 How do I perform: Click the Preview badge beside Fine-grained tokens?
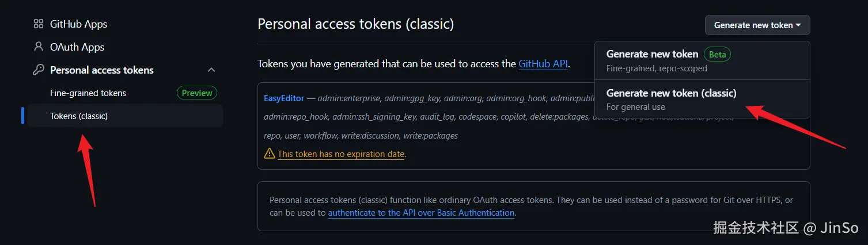pos(197,93)
